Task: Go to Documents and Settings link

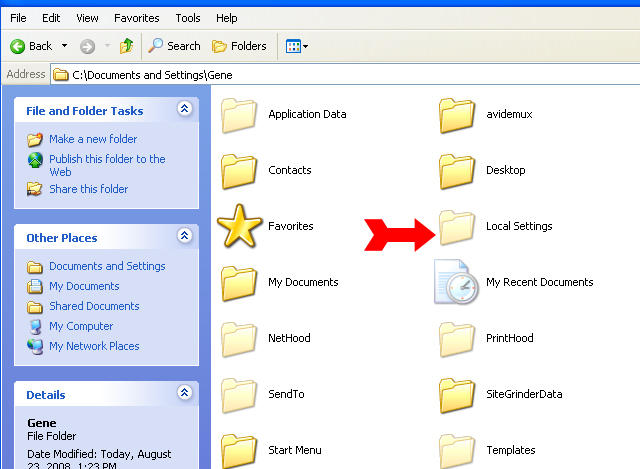Action: coord(107,266)
